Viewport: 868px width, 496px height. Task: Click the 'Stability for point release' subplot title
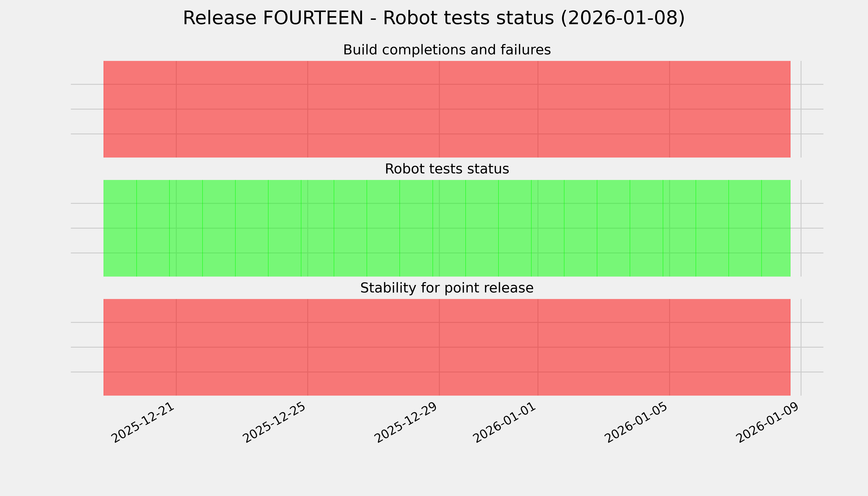coord(447,288)
